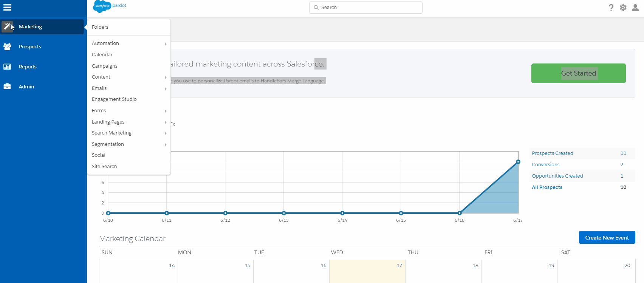The height and width of the screenshot is (283, 644).
Task: Open the settings gear icon
Action: click(x=623, y=8)
